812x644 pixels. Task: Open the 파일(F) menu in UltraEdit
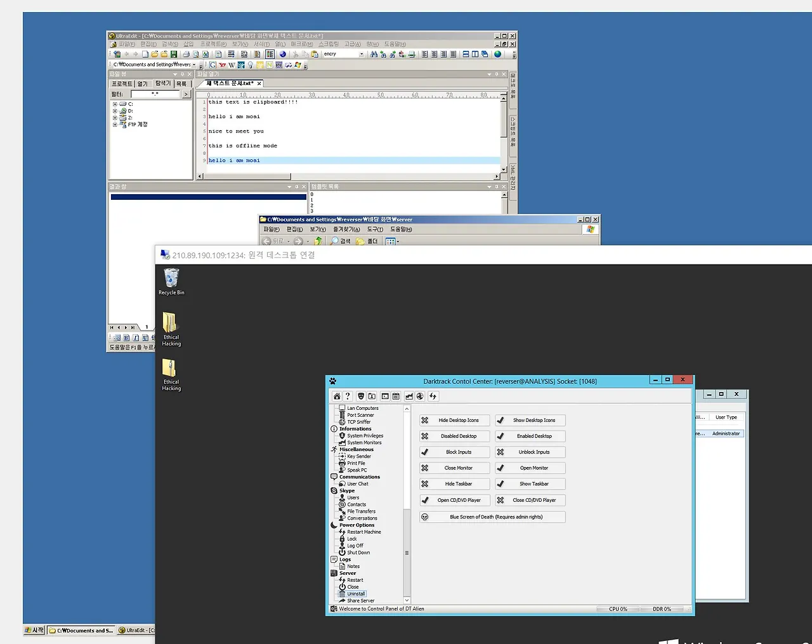127,44
